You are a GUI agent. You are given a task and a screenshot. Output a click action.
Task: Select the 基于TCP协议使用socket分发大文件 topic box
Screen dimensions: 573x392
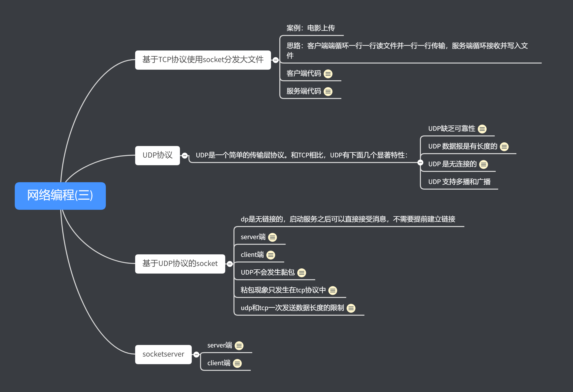coord(203,60)
